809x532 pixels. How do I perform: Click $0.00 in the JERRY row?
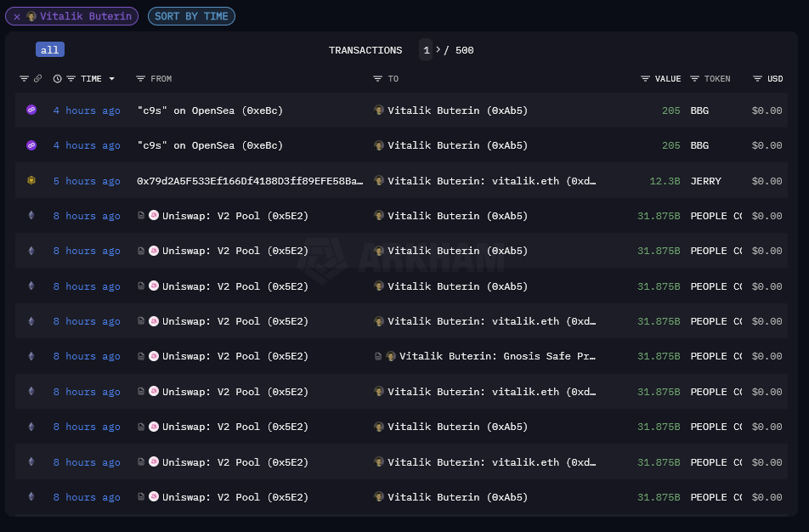[767, 181]
